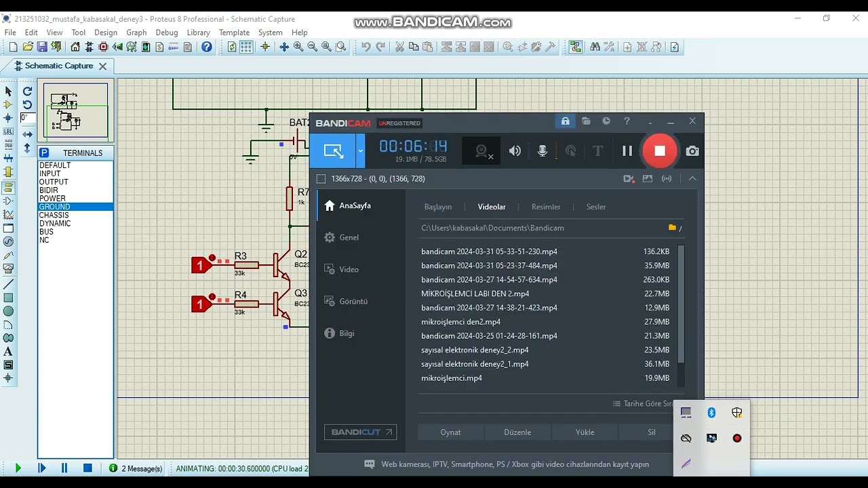Image resolution: width=868 pixels, height=488 pixels.
Task: Toggle the logic state input on R3
Action: [x=200, y=265]
